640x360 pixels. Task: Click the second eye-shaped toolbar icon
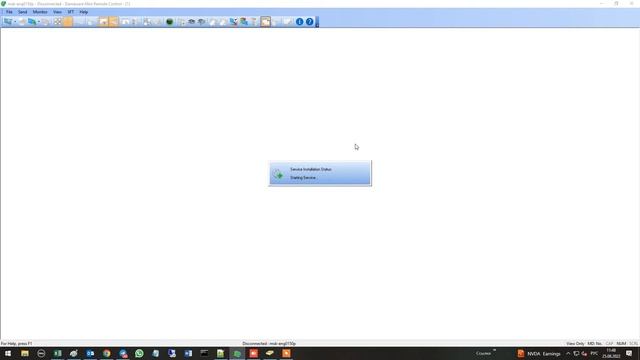201,22
